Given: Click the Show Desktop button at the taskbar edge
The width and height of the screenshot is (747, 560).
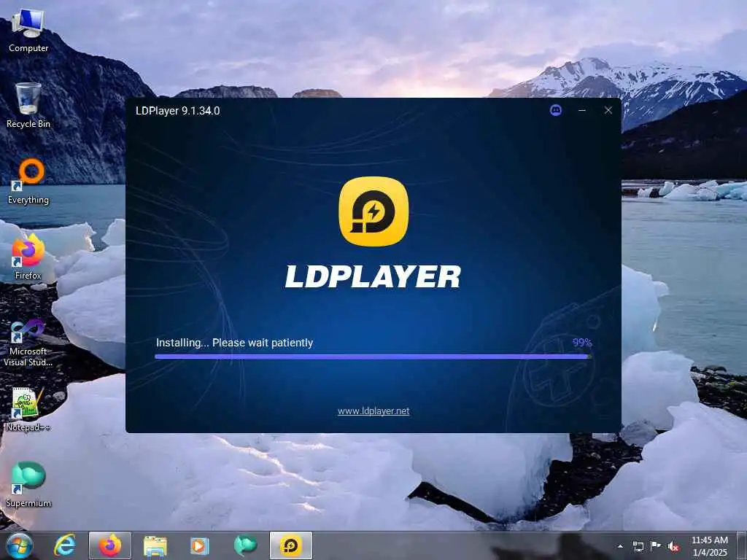Looking at the screenshot, I should (742, 545).
